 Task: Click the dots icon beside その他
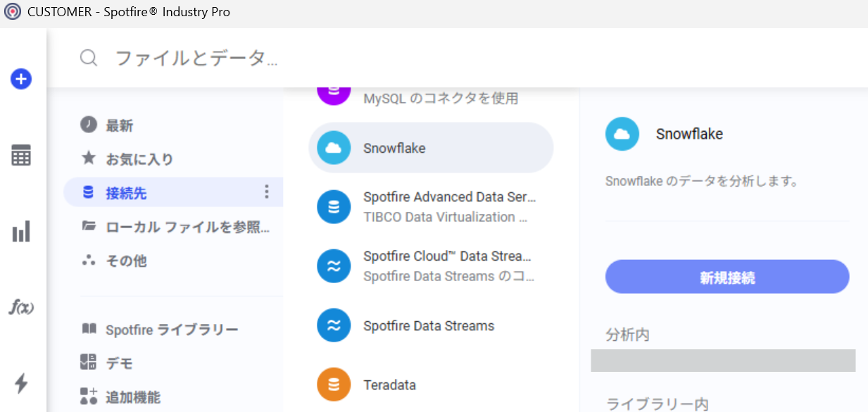coord(88,260)
